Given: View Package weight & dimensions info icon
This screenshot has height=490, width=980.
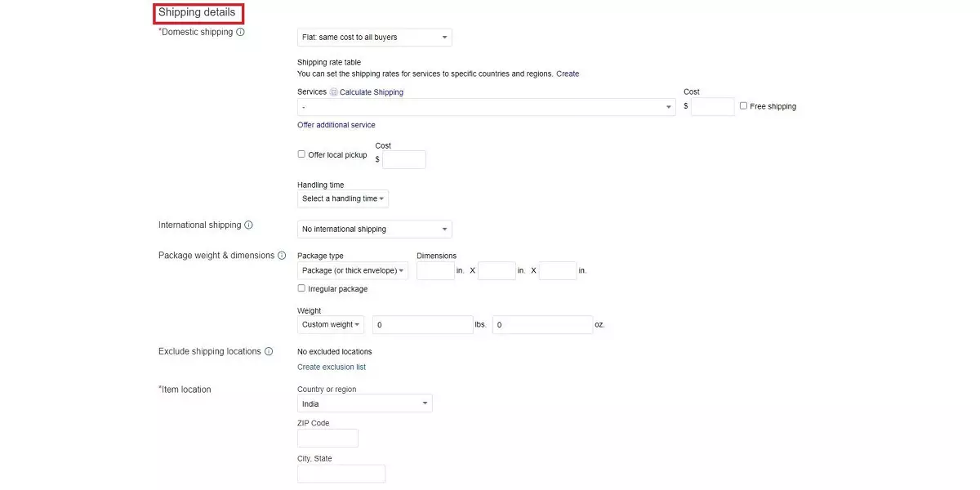Looking at the screenshot, I should point(283,255).
